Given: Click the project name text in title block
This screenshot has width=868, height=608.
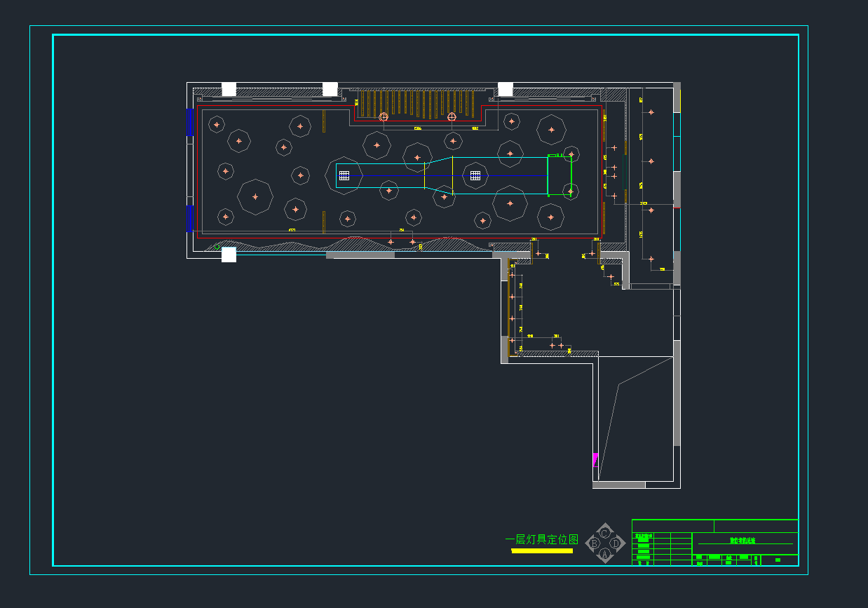Looking at the screenshot, I should [x=742, y=541].
